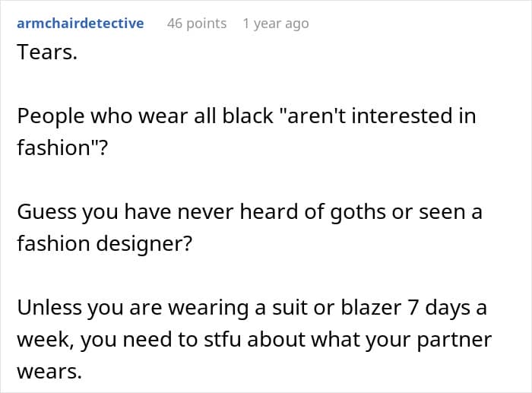The width and height of the screenshot is (532, 393).
Task: Click the word stfu in the comment
Action: pyautogui.click(x=223, y=339)
